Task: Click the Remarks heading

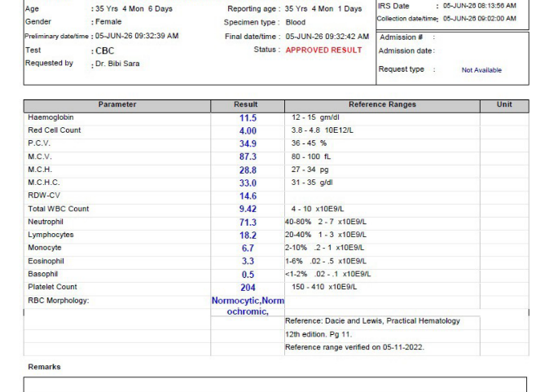Action: [44, 367]
